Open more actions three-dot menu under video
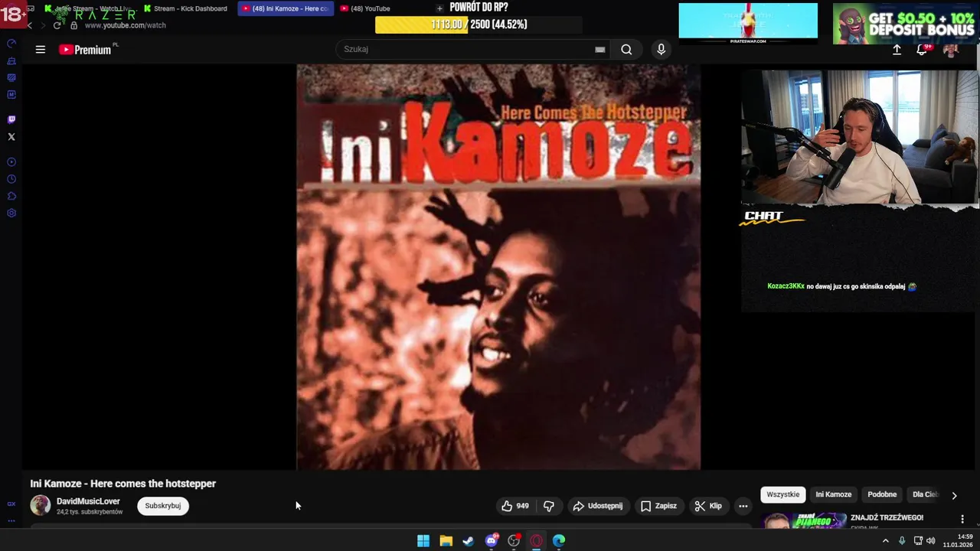Screen dimensions: 980x551 click(743, 506)
